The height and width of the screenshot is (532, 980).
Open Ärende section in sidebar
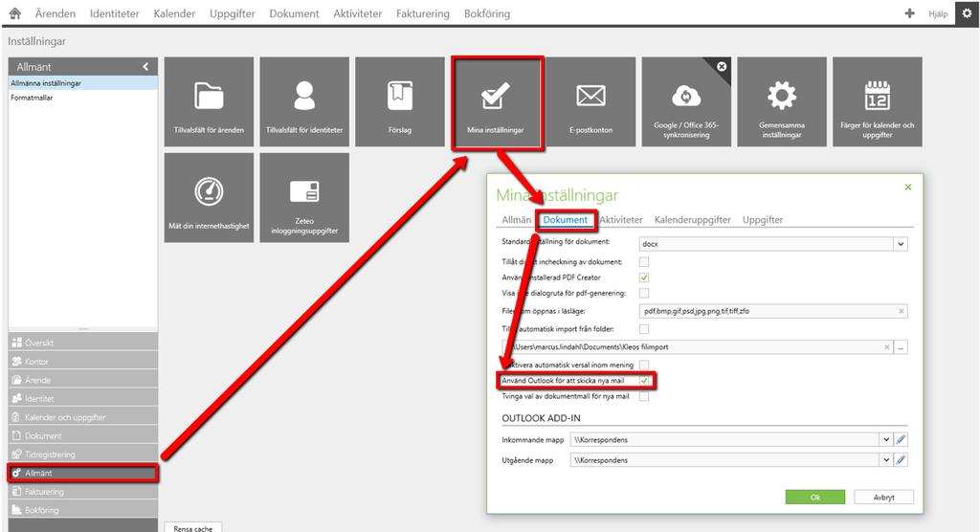[82, 380]
